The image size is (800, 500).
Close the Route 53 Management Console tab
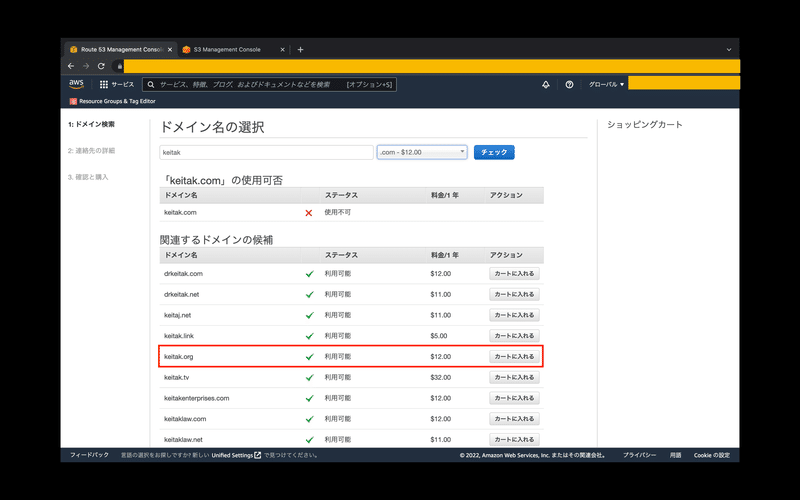[x=170, y=49]
